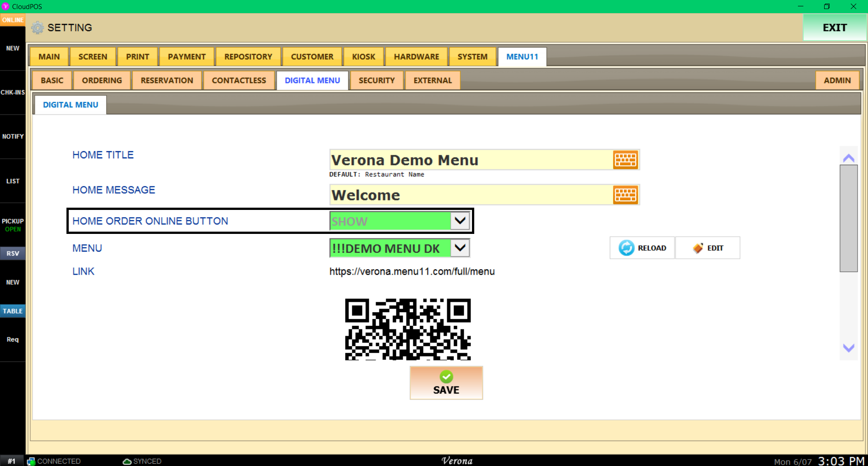The height and width of the screenshot is (466, 868).
Task: Open the SECURITY sub-tab
Action: click(x=377, y=81)
